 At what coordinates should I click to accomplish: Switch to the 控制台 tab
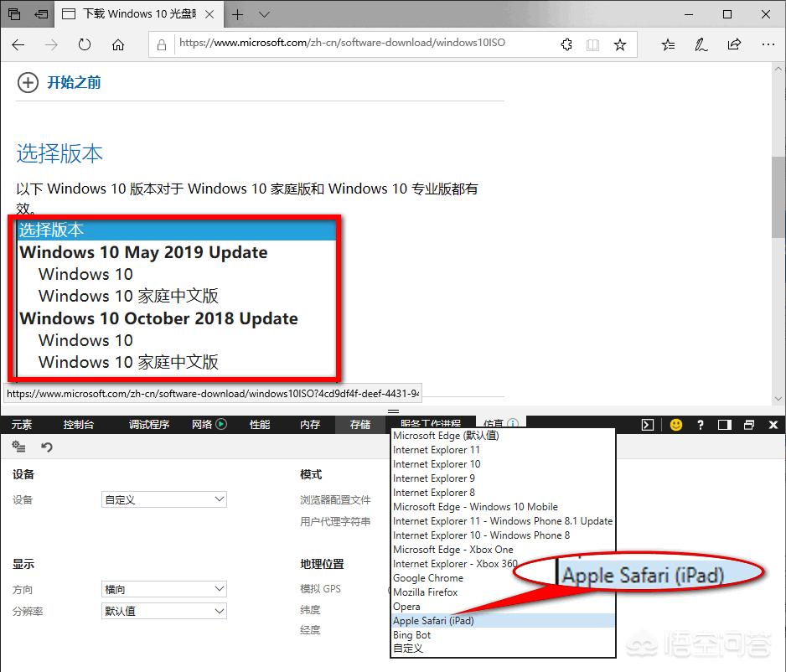pyautogui.click(x=78, y=425)
